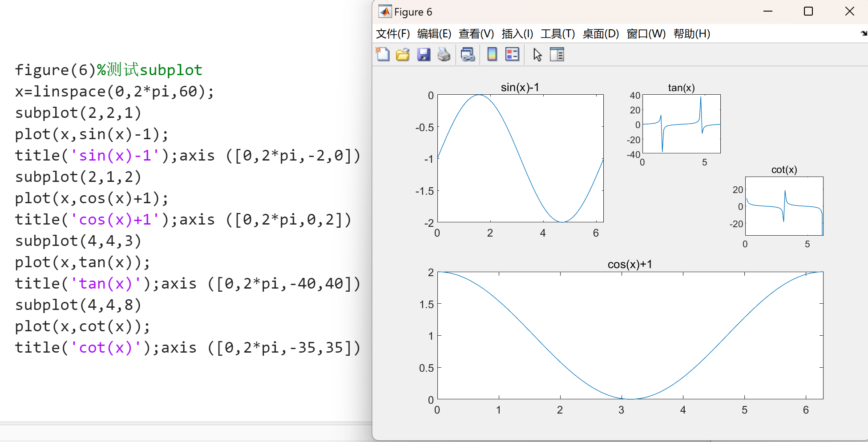Click inside the cot(x) axes
The image size is (868, 442).
[784, 206]
